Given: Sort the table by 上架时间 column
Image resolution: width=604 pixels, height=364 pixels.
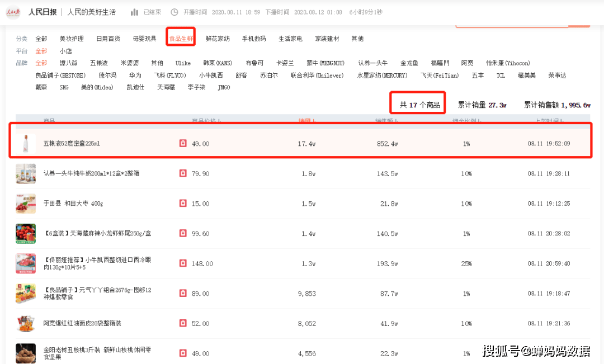Looking at the screenshot, I should [x=549, y=120].
